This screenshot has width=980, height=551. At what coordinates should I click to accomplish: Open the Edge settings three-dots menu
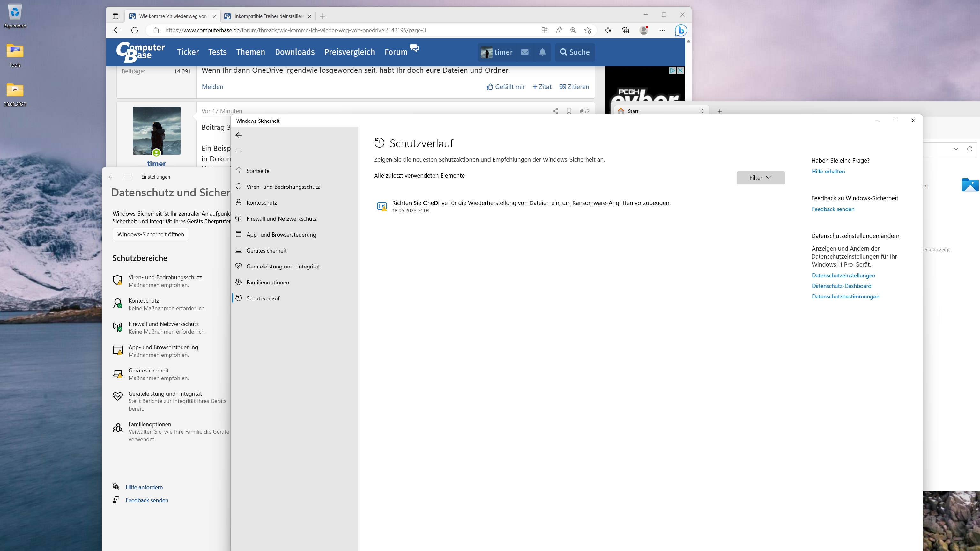[x=662, y=30]
